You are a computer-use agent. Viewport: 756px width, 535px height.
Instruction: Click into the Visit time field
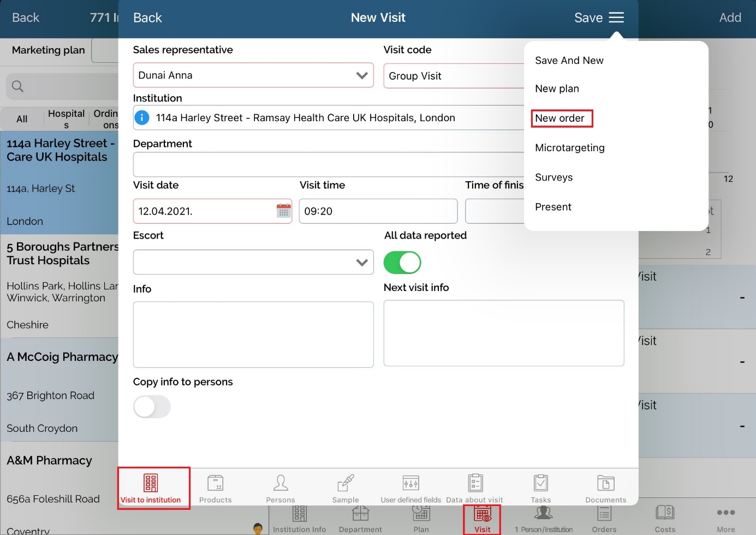pyautogui.click(x=378, y=211)
